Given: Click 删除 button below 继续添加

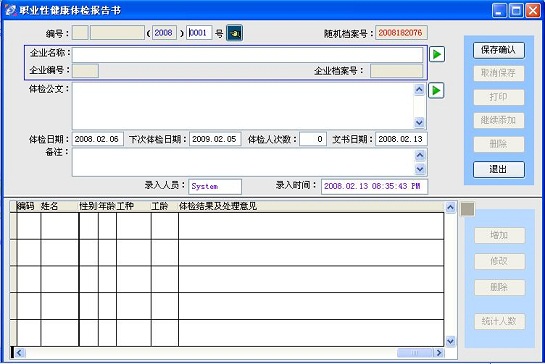Looking at the screenshot, I should point(498,144).
